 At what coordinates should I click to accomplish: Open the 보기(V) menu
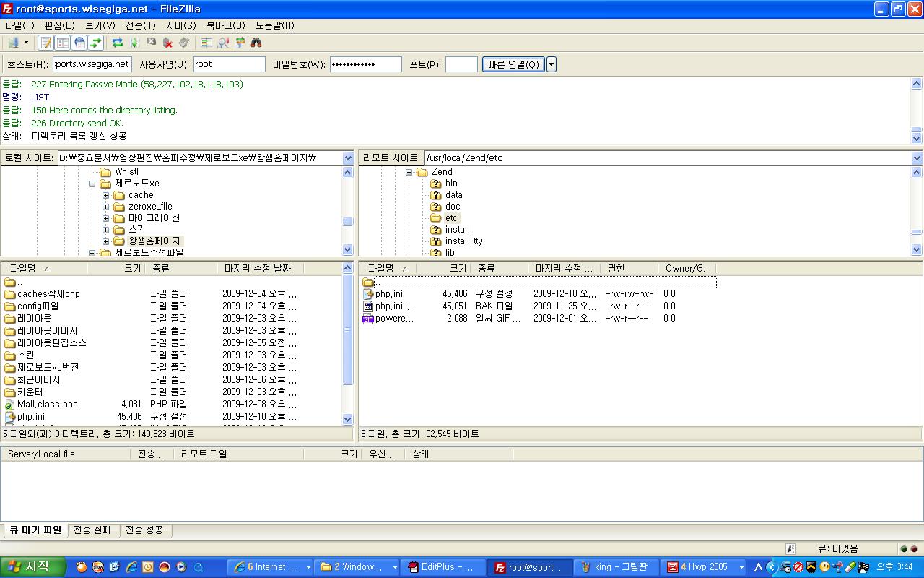pyautogui.click(x=100, y=25)
